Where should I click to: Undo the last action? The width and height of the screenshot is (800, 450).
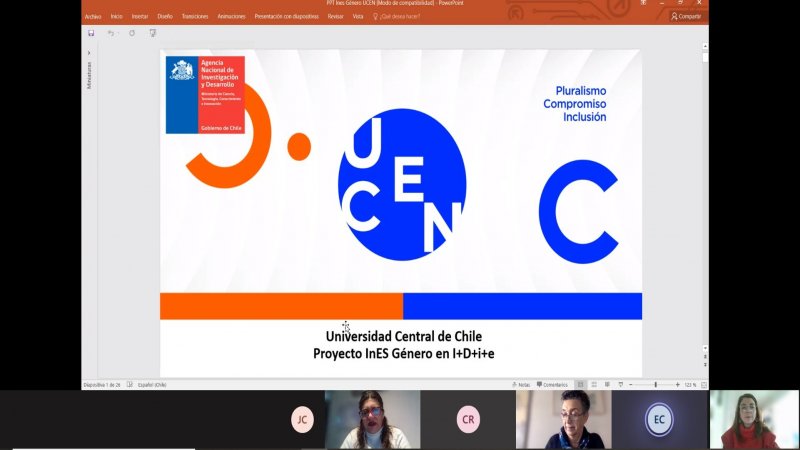(x=111, y=33)
